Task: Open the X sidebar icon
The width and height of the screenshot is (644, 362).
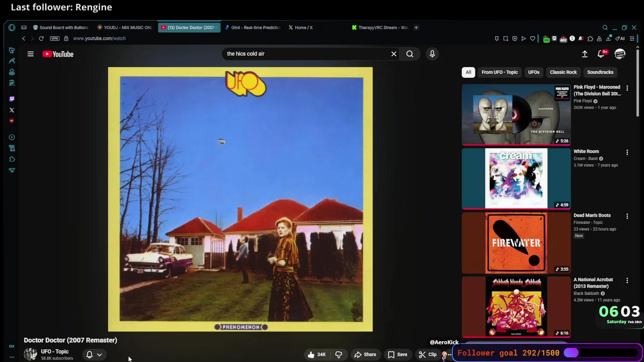Action: [12, 110]
